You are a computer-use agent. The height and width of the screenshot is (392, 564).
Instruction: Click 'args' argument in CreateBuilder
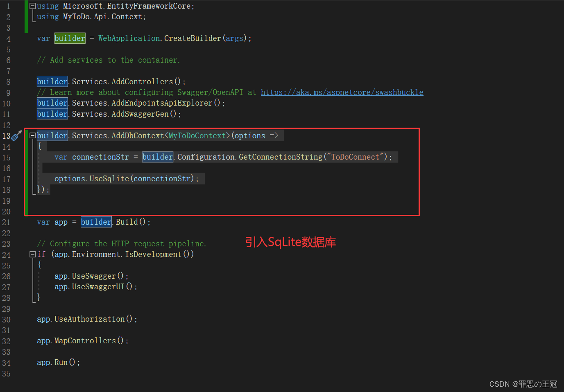pyautogui.click(x=234, y=38)
